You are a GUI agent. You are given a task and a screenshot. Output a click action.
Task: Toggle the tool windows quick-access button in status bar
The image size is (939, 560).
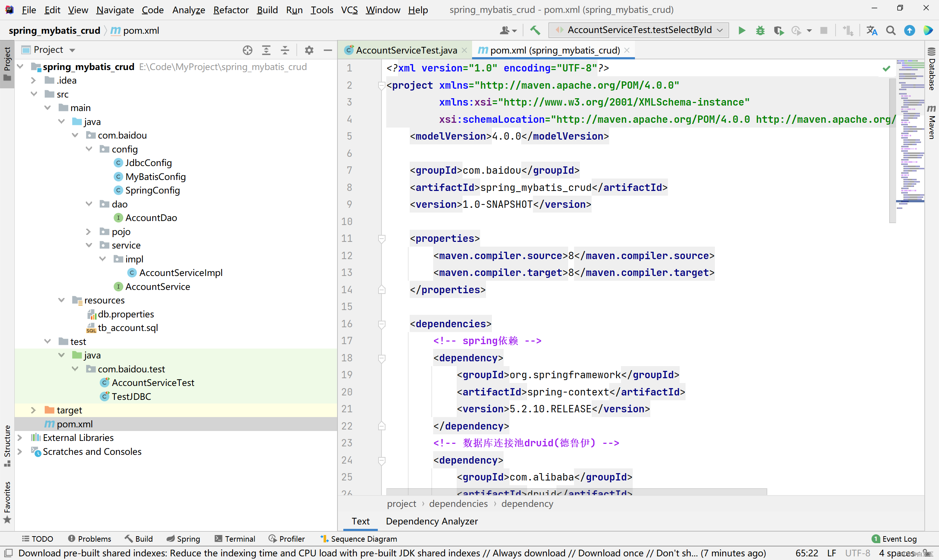(8, 553)
